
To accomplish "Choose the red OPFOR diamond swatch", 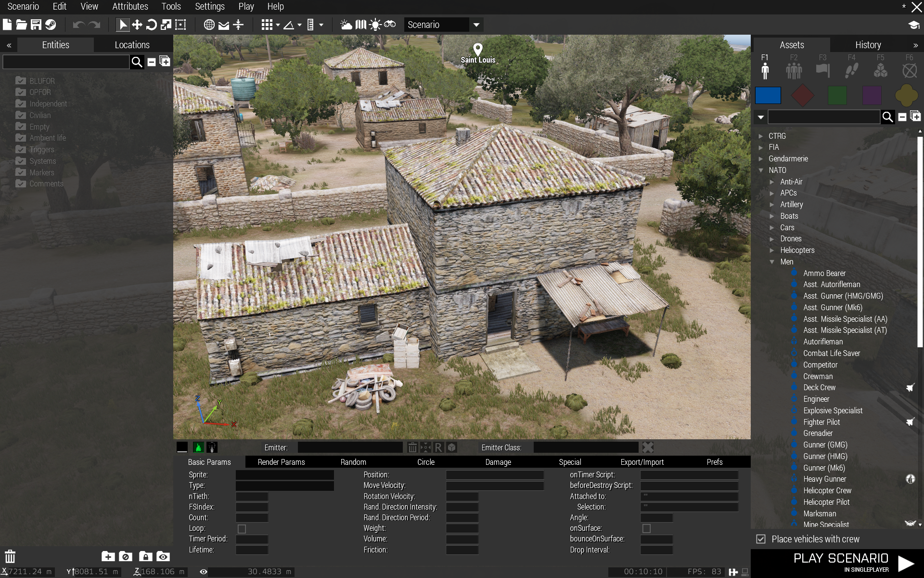I will click(803, 95).
